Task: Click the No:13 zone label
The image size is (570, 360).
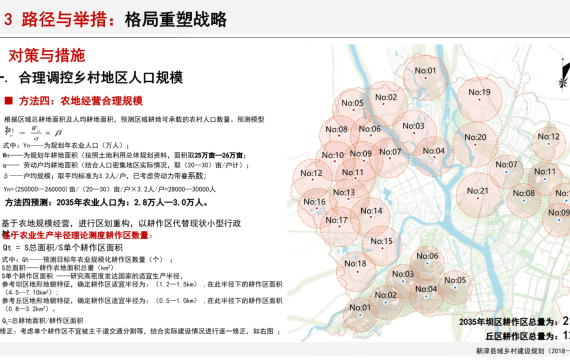Action: [x=344, y=192]
